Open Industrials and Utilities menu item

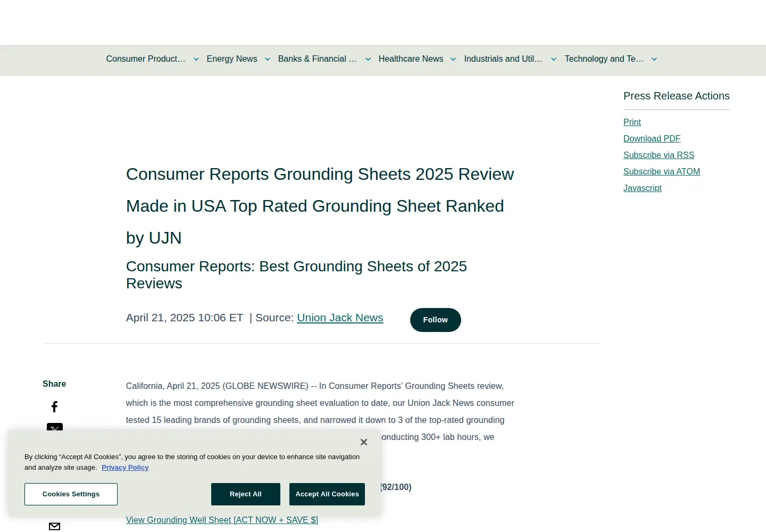503,59
